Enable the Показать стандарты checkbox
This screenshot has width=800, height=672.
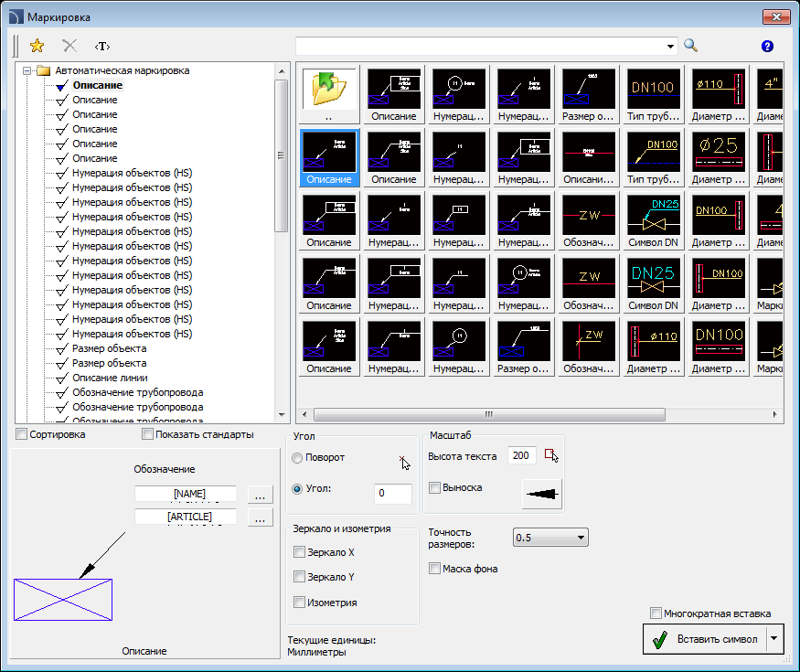point(147,434)
